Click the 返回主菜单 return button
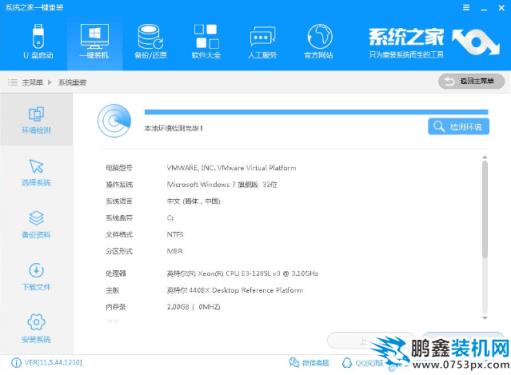The image size is (511, 375). click(471, 81)
